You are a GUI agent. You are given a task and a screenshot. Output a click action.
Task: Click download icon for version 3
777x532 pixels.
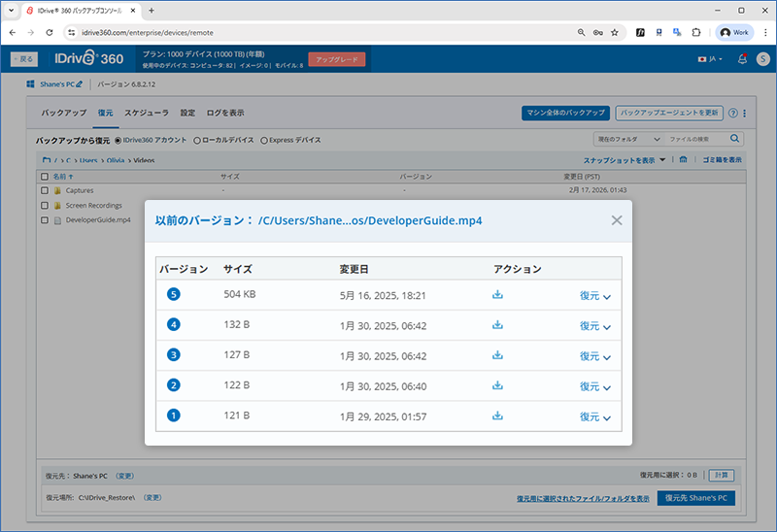pyautogui.click(x=497, y=355)
